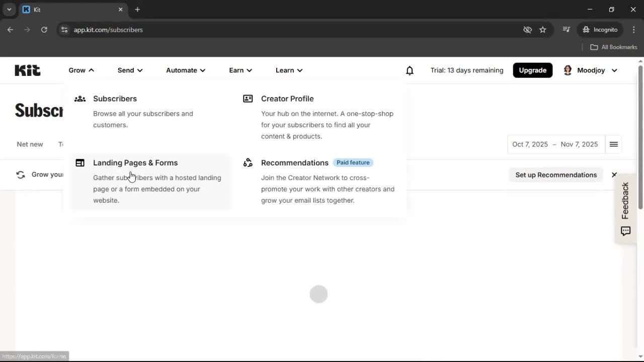The image size is (644, 362).
Task: Open Landing Pages & Forms via its icon
Action: click(80, 162)
